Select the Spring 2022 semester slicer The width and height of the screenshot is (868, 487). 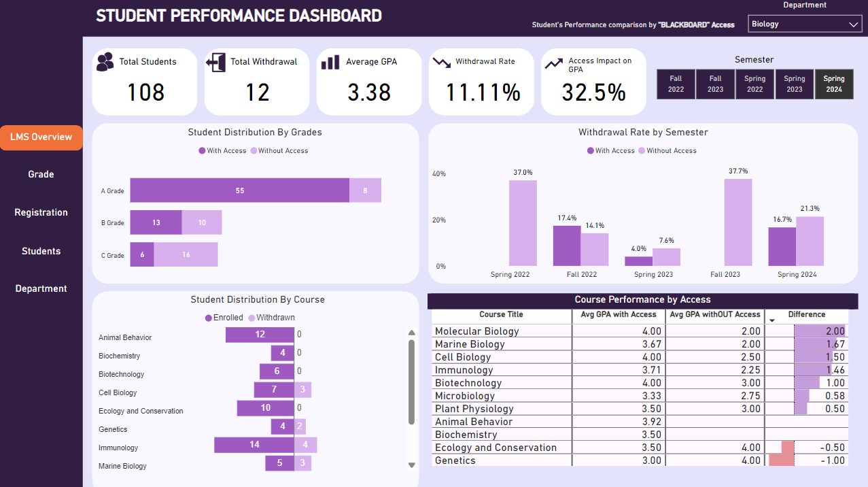coord(754,84)
